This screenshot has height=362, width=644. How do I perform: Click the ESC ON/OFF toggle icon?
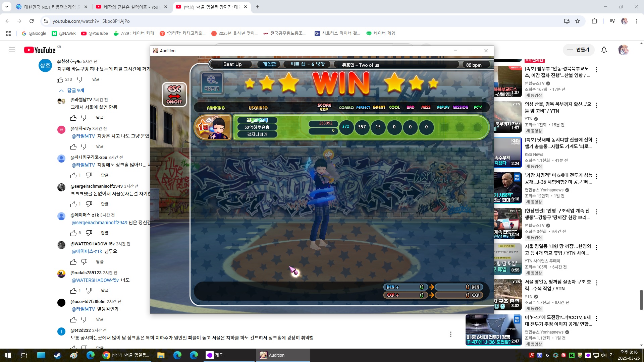[174, 95]
